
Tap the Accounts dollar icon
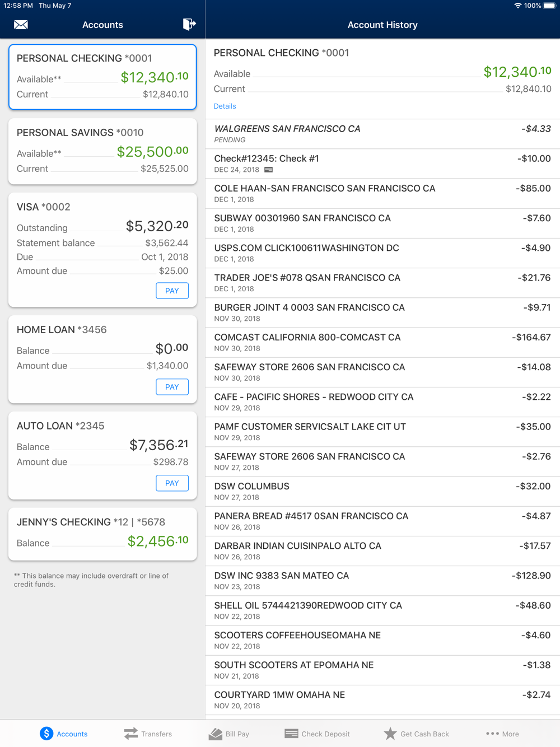point(46,734)
